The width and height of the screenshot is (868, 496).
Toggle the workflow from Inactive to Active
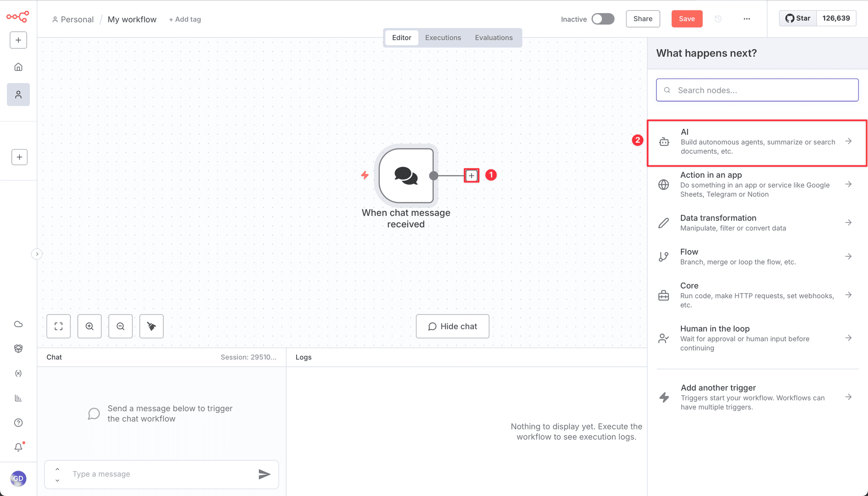coord(603,19)
